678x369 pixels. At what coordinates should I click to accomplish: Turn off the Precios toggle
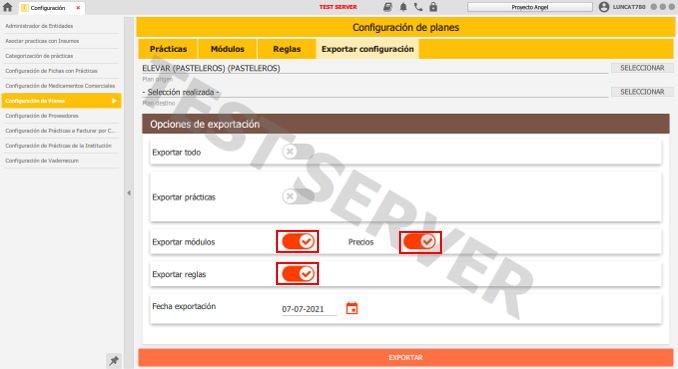pos(420,242)
